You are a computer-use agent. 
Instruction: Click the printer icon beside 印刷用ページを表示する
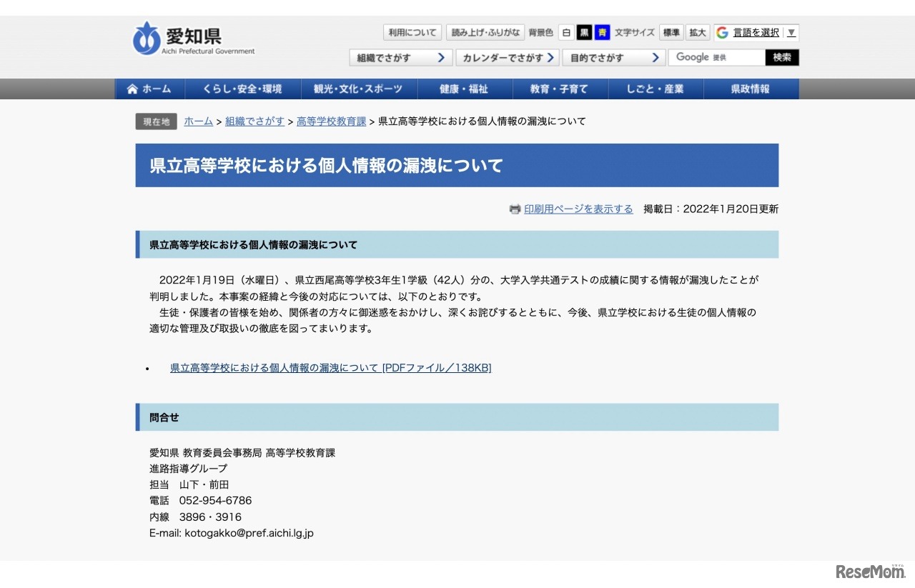tap(515, 209)
